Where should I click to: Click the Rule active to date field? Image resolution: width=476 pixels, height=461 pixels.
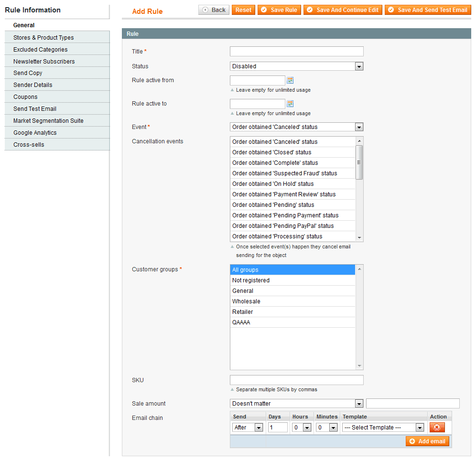coord(258,104)
